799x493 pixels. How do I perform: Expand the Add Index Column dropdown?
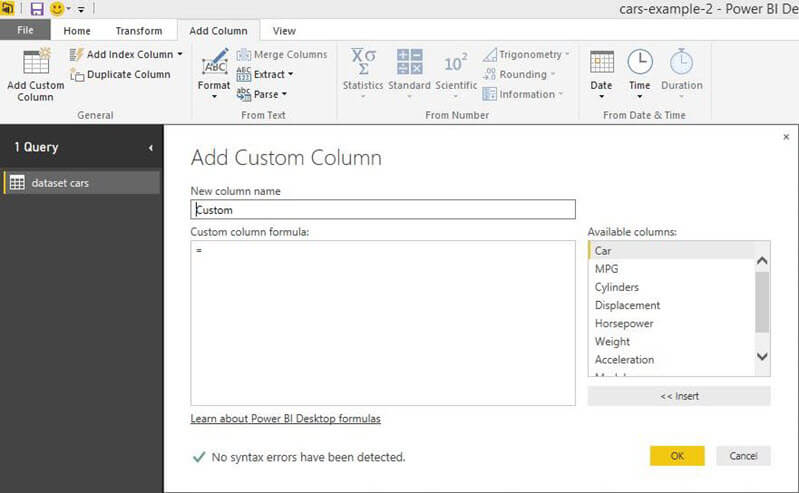click(180, 54)
